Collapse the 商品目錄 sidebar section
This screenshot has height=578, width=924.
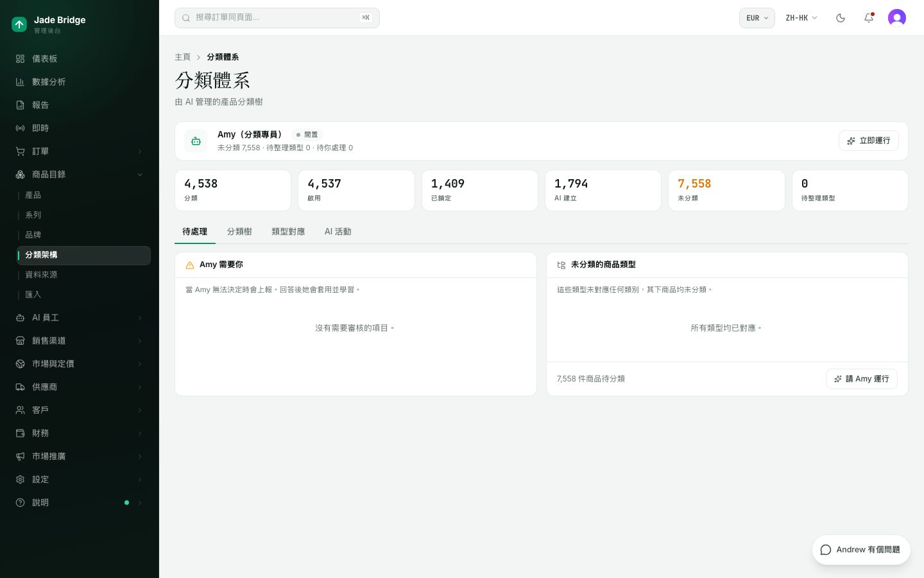coord(80,174)
